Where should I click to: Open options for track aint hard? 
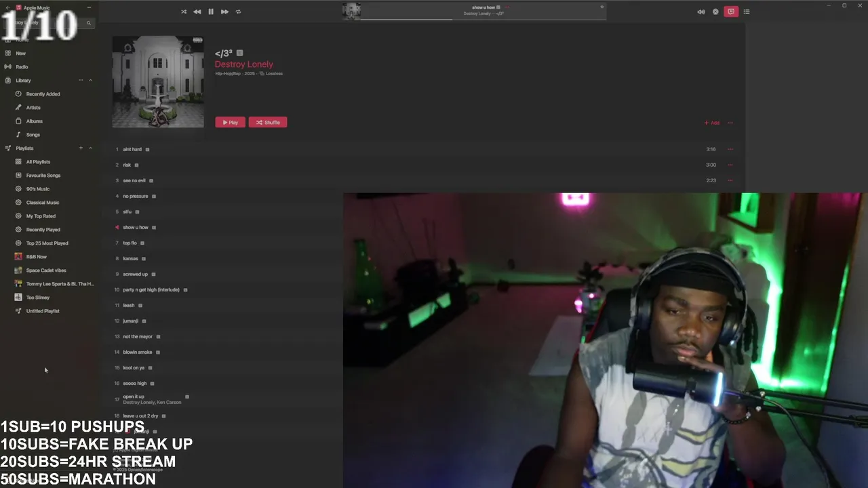(x=730, y=149)
